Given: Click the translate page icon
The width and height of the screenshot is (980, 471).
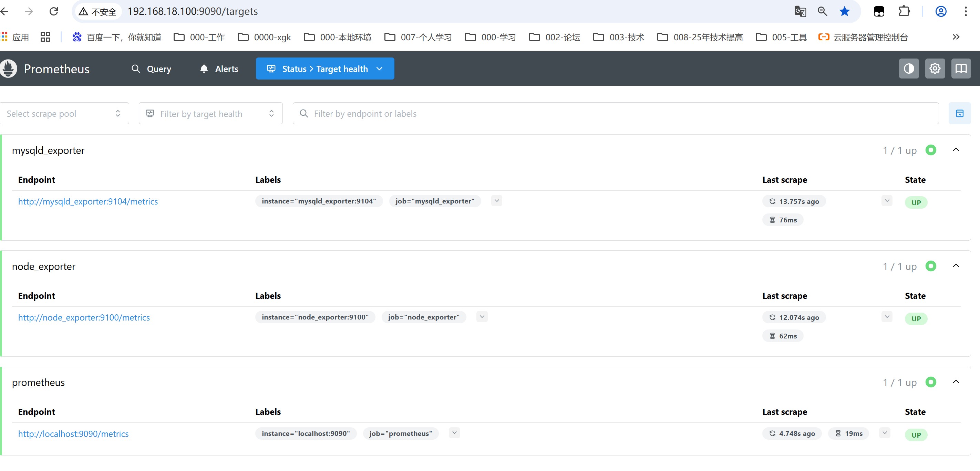Looking at the screenshot, I should pos(800,11).
